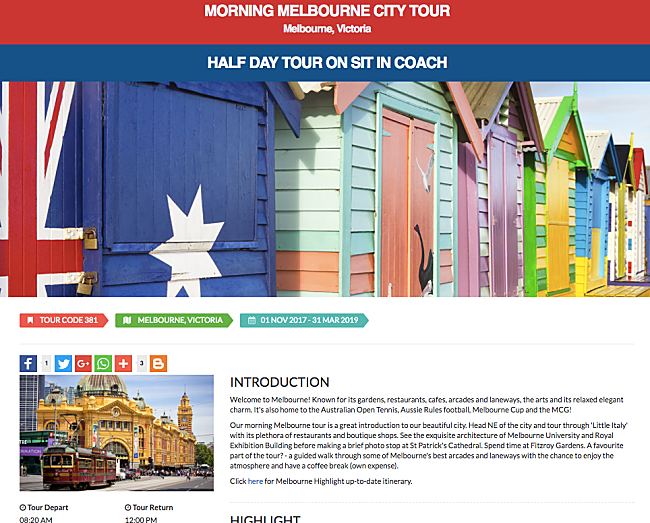This screenshot has width=650, height=523.
Task: Click the HALF DAY TOUR ON SIT IN COACH heading
Action: tap(327, 63)
